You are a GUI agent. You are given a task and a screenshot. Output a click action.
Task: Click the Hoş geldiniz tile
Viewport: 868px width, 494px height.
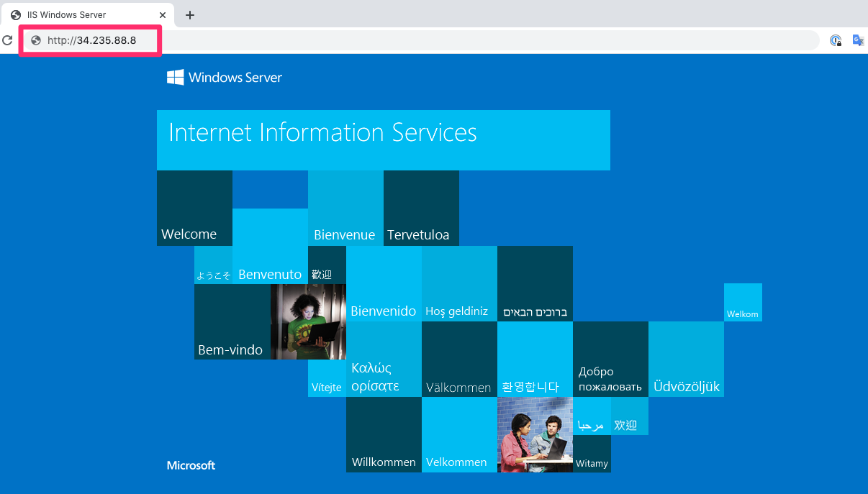tap(459, 284)
